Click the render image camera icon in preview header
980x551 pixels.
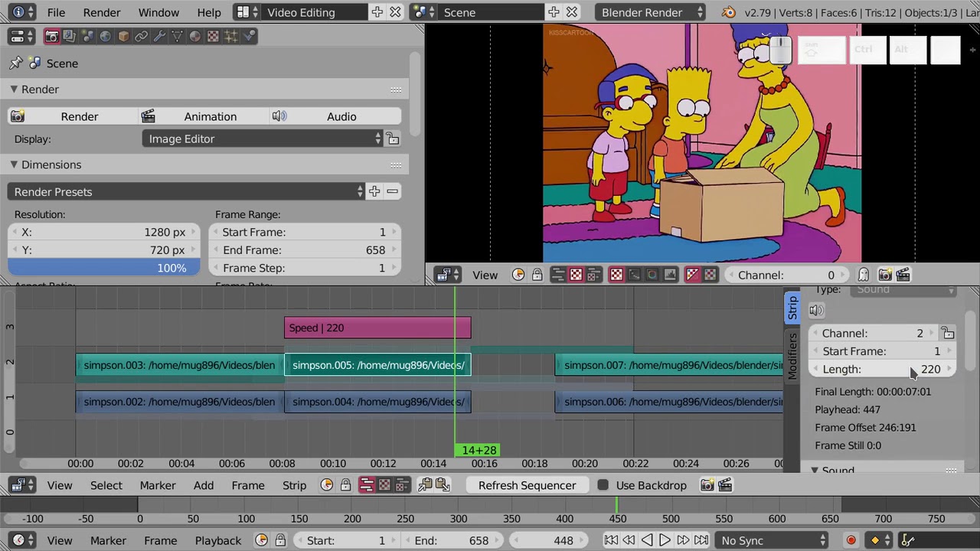click(885, 275)
